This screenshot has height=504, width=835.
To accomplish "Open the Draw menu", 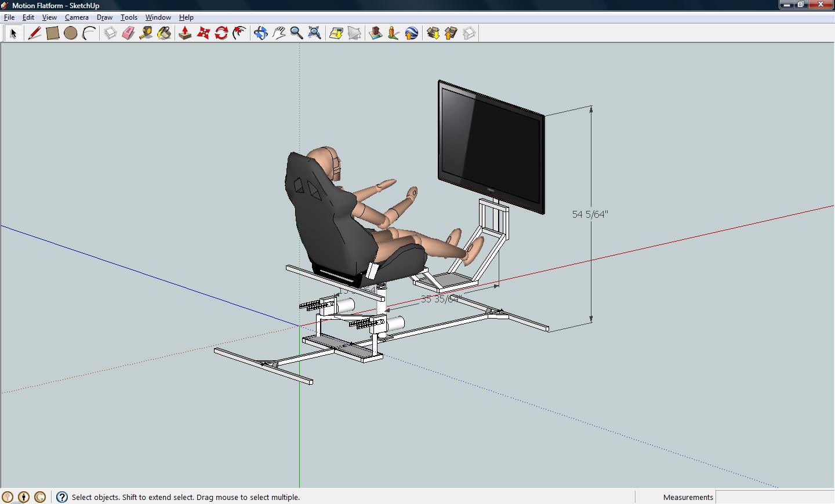I will [104, 17].
